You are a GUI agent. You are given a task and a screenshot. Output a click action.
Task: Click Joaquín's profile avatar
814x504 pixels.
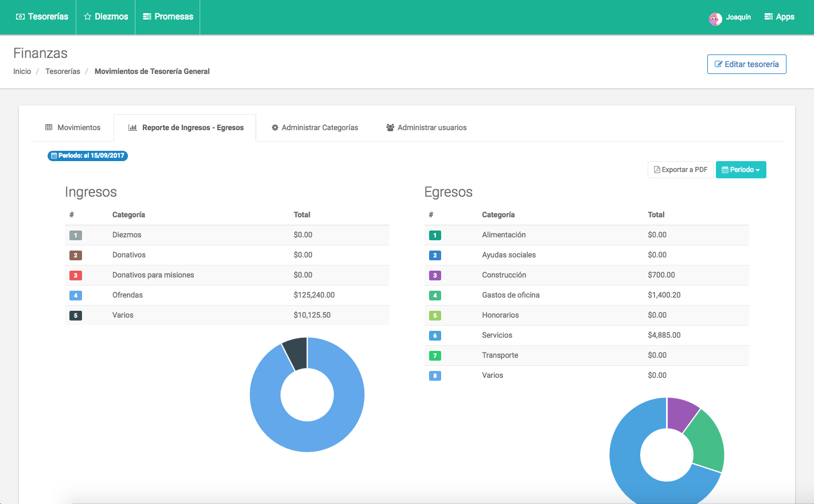(x=715, y=18)
